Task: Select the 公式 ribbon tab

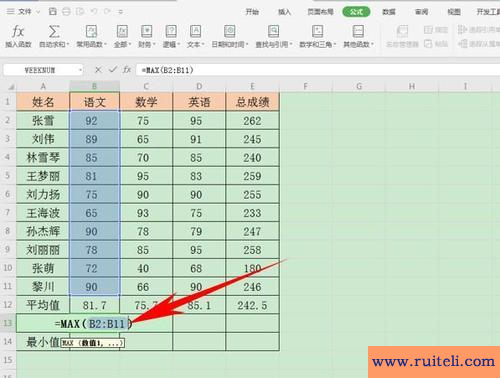Action: [356, 12]
